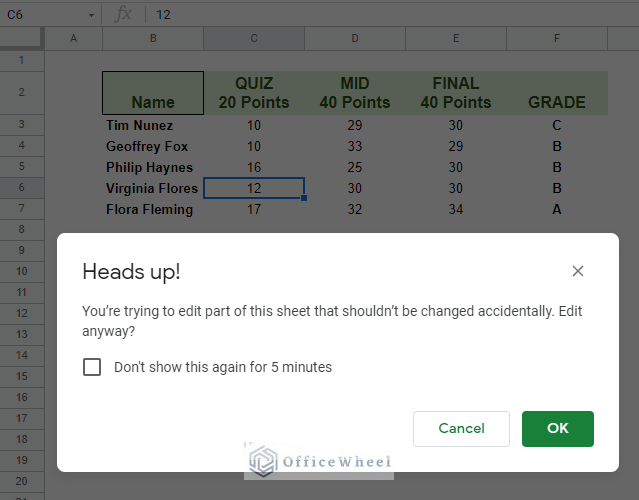Viewport: 639px width, 500px height.
Task: Select row 6 header
Action: point(22,187)
